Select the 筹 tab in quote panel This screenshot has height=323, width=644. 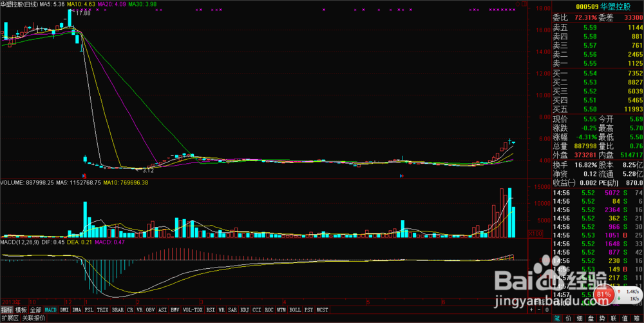(x=637, y=318)
